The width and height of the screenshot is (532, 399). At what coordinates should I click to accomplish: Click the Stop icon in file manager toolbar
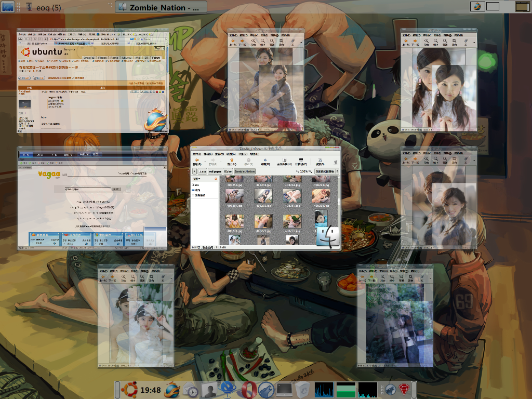point(248,161)
